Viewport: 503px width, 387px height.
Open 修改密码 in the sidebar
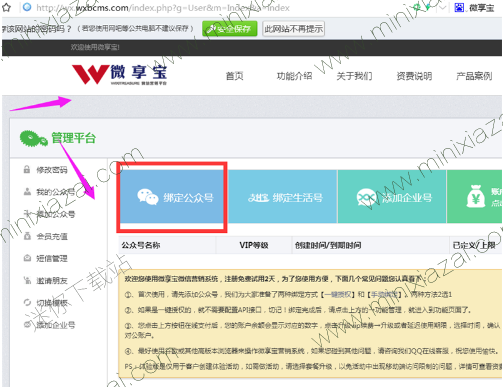pos(52,170)
